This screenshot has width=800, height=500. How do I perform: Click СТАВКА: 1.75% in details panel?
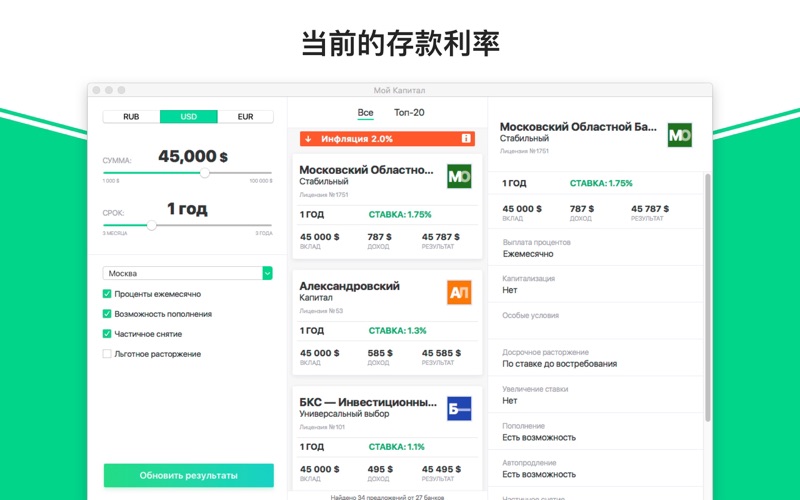pos(601,183)
